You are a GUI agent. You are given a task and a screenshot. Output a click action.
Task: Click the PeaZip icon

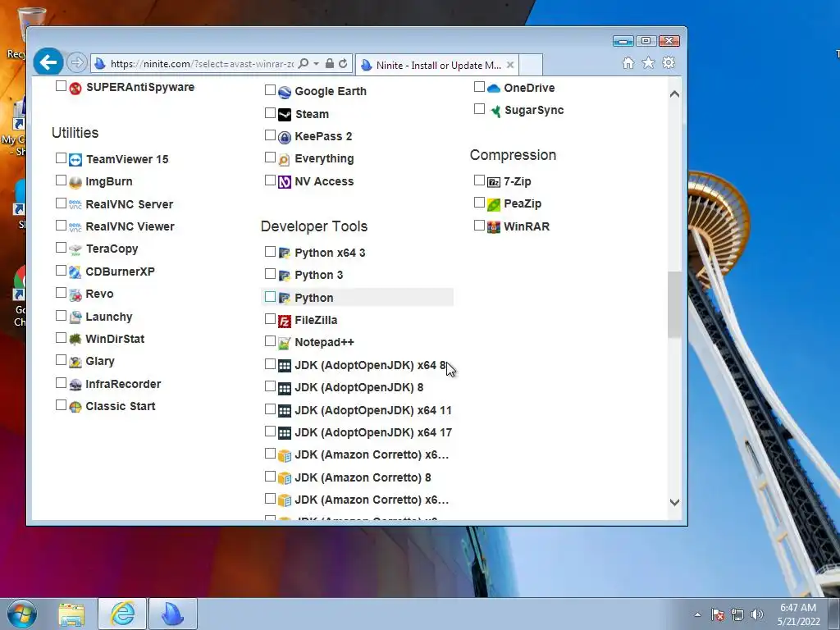tap(494, 204)
